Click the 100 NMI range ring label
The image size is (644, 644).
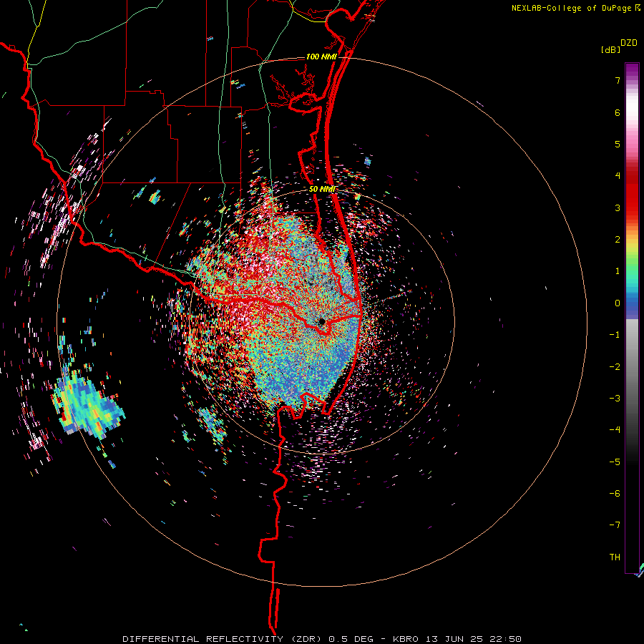click(321, 57)
